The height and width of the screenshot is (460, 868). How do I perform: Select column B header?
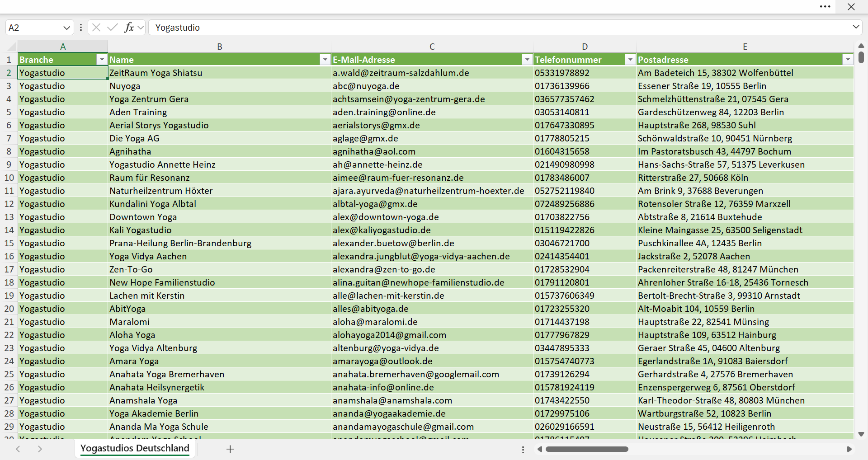click(x=220, y=47)
